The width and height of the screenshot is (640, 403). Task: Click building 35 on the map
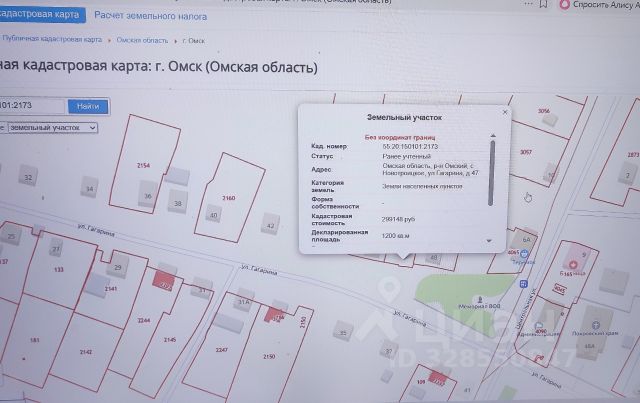point(343,332)
